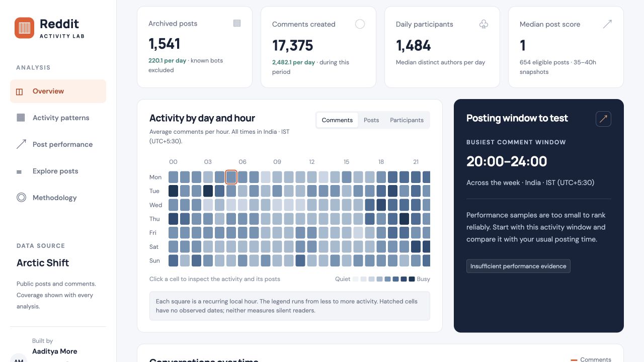
Task: Go to Activity patterns
Action: [x=58, y=118]
